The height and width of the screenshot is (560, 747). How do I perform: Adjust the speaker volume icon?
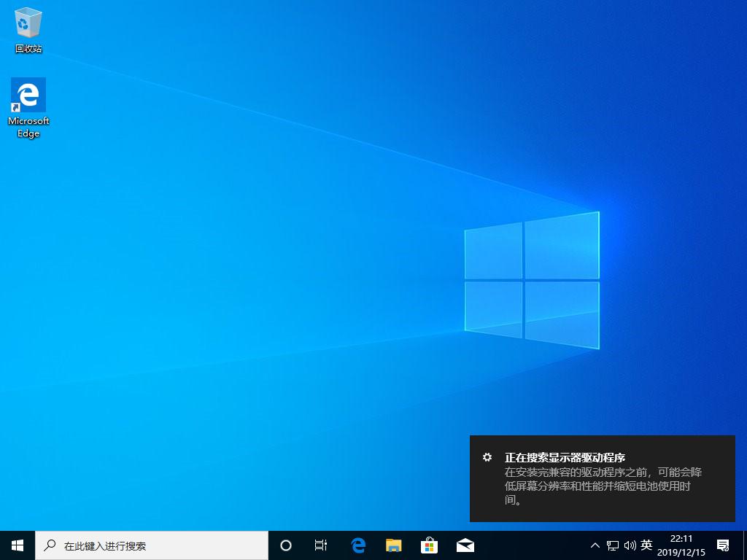[630, 545]
